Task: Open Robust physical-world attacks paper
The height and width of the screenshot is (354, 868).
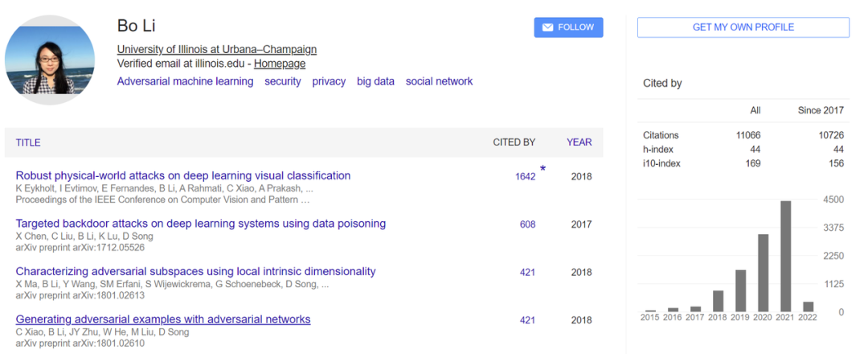Action: coord(183,175)
